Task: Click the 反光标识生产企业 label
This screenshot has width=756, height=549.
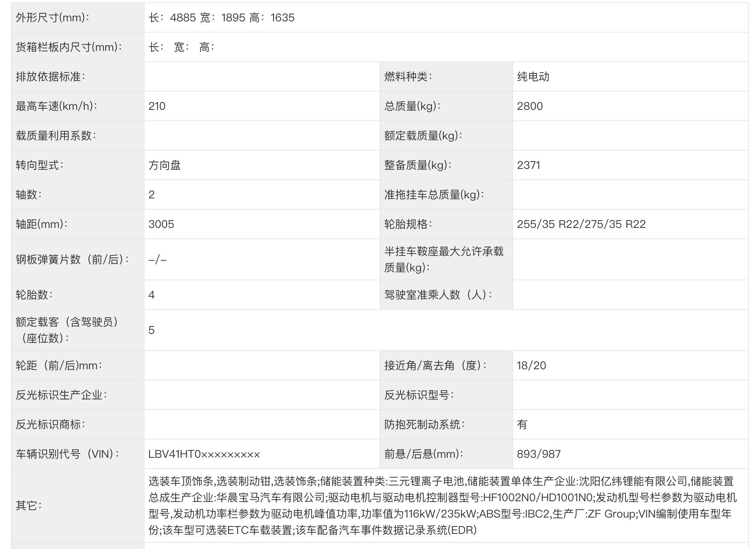Action: pyautogui.click(x=61, y=395)
